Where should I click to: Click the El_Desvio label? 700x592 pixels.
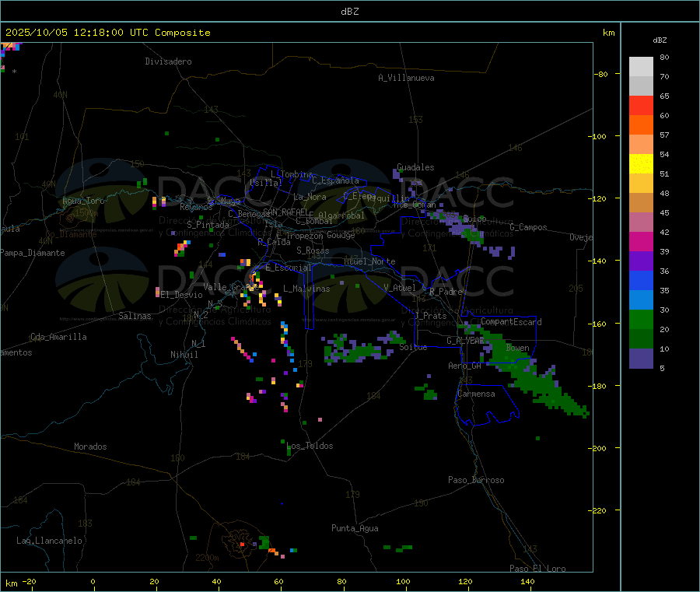(x=182, y=295)
